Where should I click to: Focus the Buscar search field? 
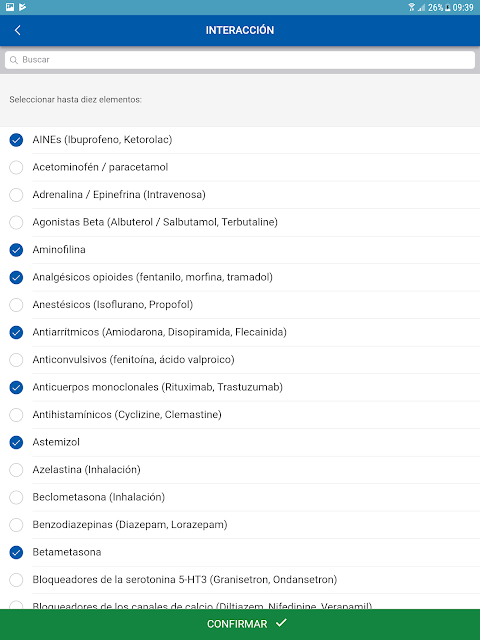240,60
